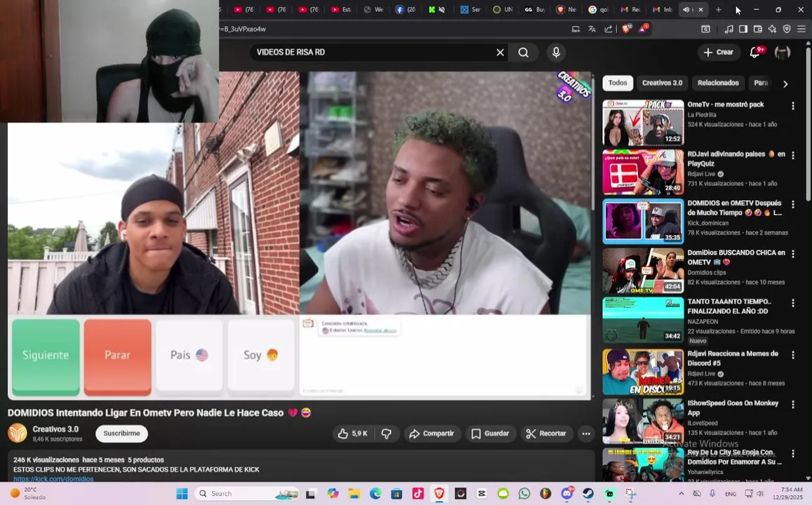
Task: Open 'Rdjavi Reacciona a Memes de Discord #5' title
Action: tap(733, 358)
